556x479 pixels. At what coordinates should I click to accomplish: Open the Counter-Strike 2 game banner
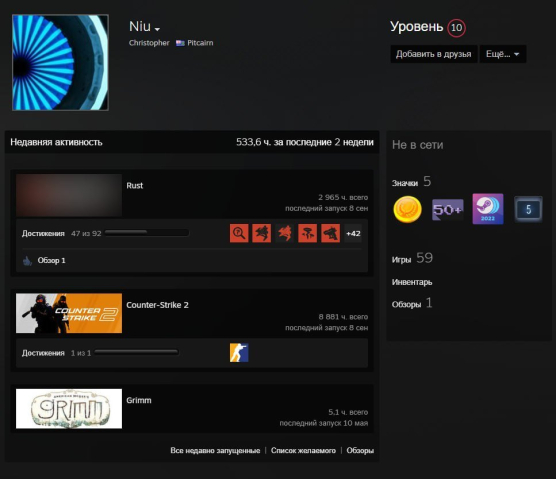click(x=69, y=313)
